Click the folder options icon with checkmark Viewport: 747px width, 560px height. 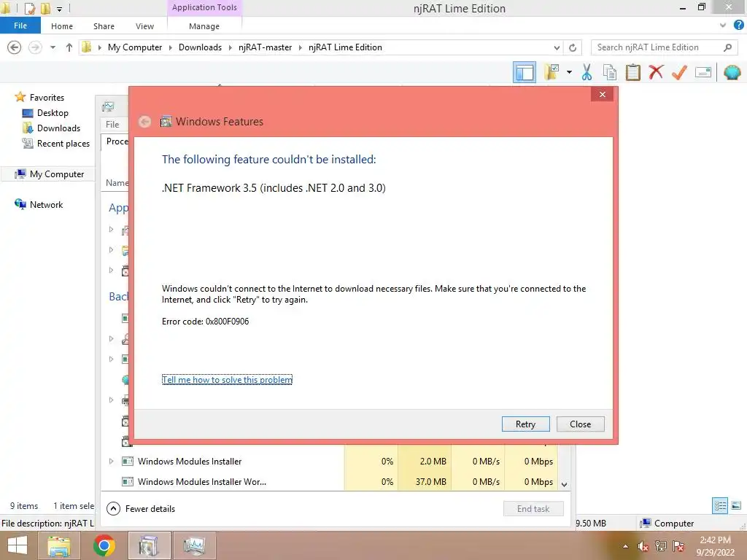tap(551, 73)
